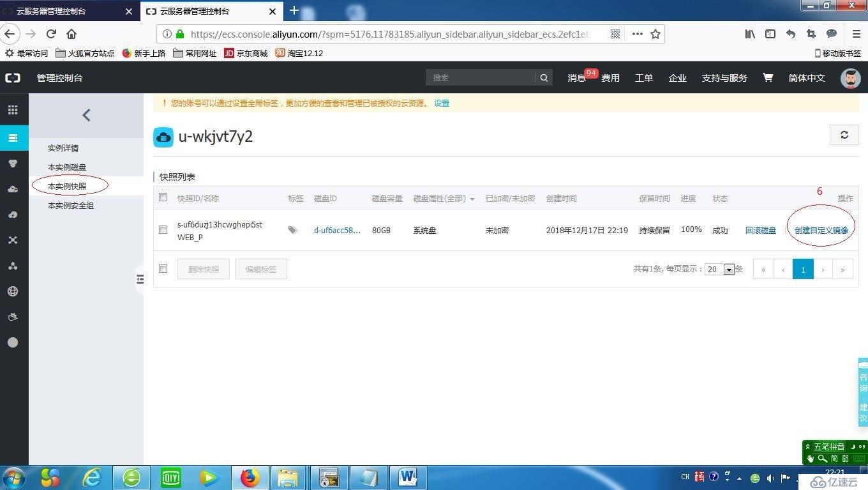Check the footer select-all checkbox
Viewport: 868px width, 490px height.
point(163,268)
